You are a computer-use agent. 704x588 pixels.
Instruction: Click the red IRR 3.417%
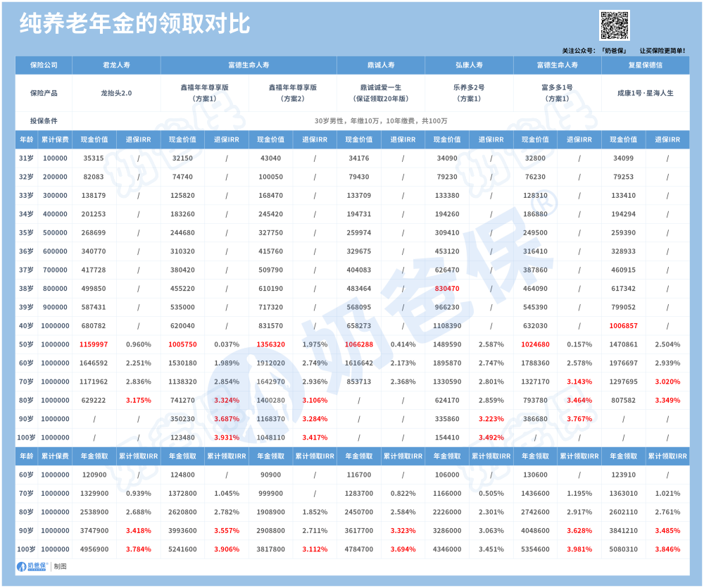(x=315, y=437)
